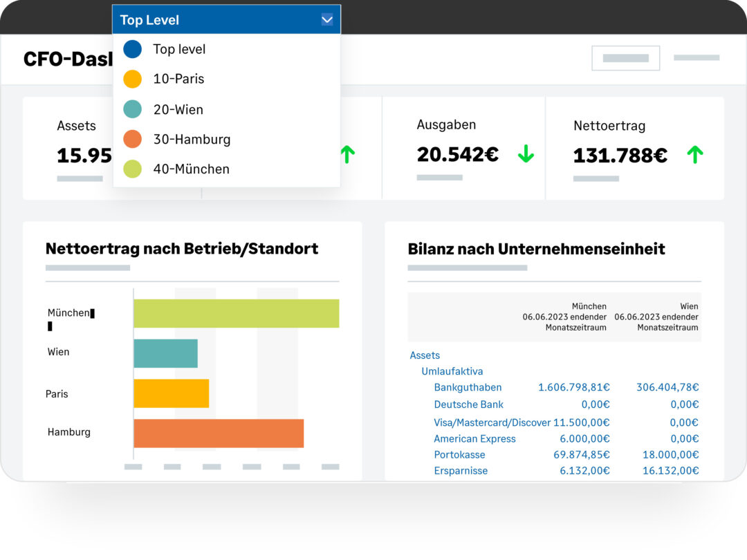Pick 30-Hamburg from the entity list
This screenshot has height=560, width=747.
(192, 139)
